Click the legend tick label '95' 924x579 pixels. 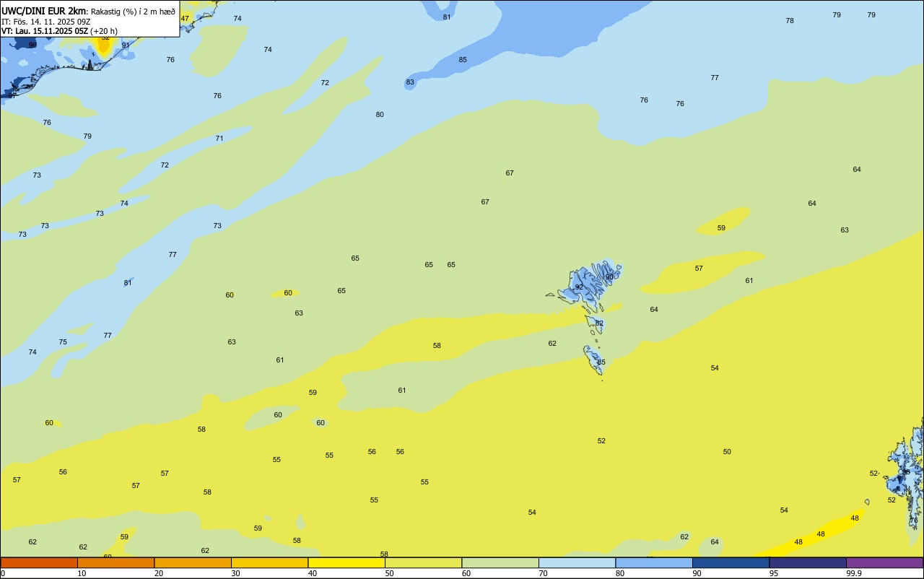click(x=773, y=573)
